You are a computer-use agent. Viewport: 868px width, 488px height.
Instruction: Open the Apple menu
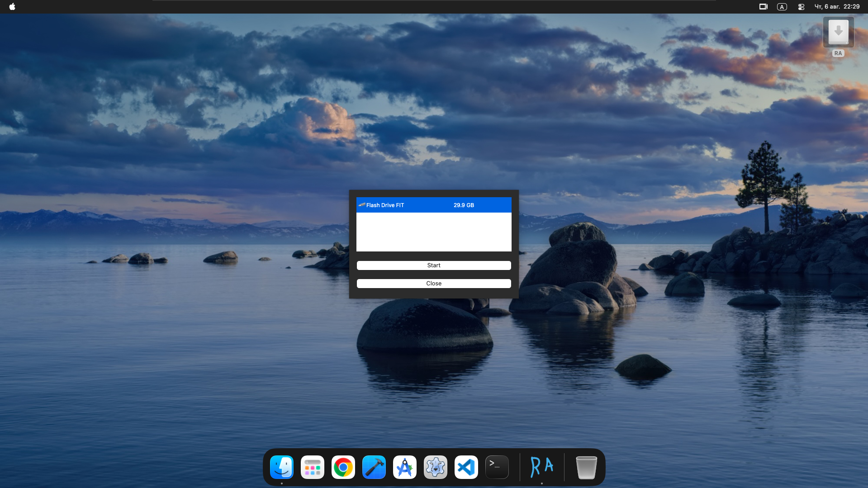[x=12, y=6]
